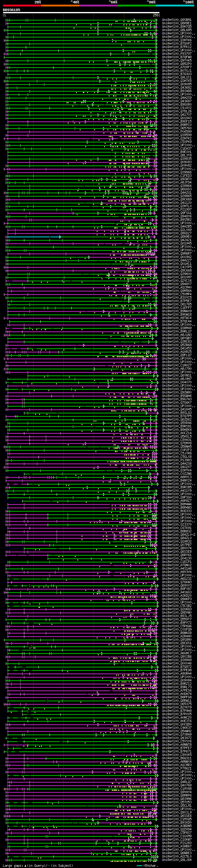This screenshot has width=197, height=868.
Task: Open hit UniRef100_Q8H9E1
Action: point(176,23)
